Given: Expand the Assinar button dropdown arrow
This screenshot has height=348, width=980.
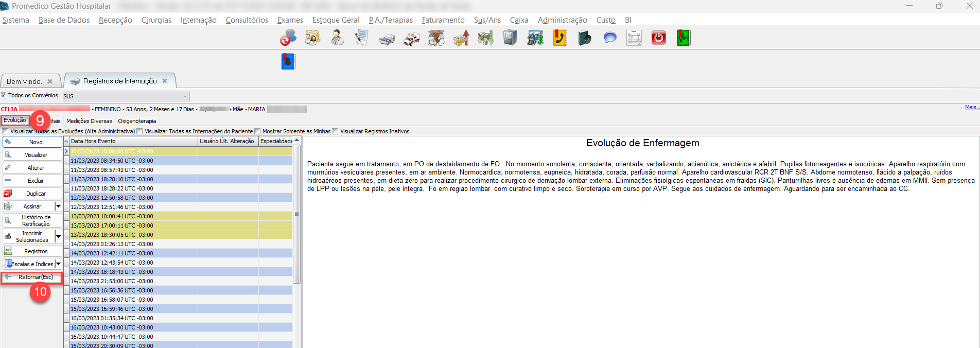Looking at the screenshot, I should tap(58, 206).
